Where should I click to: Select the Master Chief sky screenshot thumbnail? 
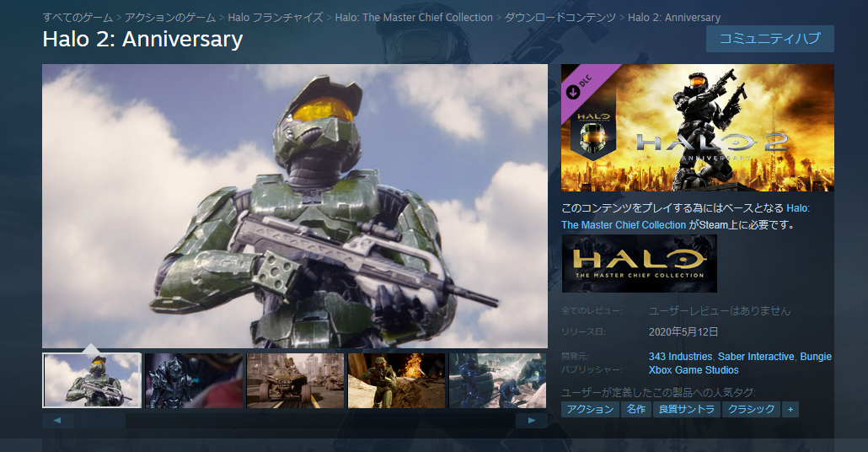92,380
